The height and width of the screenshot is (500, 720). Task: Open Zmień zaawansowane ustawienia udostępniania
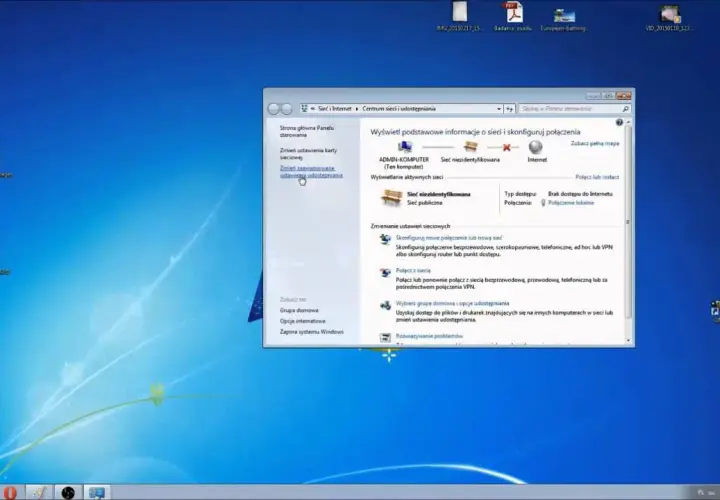[311, 171]
